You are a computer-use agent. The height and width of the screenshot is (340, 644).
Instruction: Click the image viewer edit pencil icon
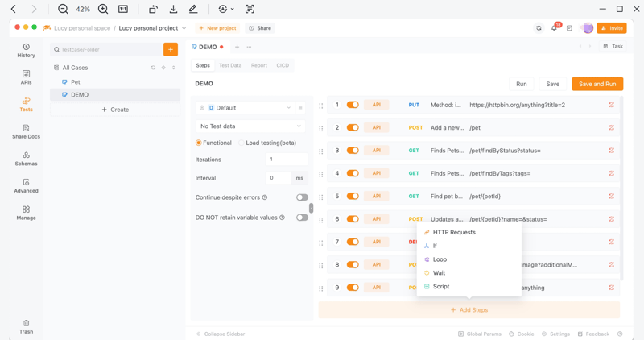[x=193, y=9]
